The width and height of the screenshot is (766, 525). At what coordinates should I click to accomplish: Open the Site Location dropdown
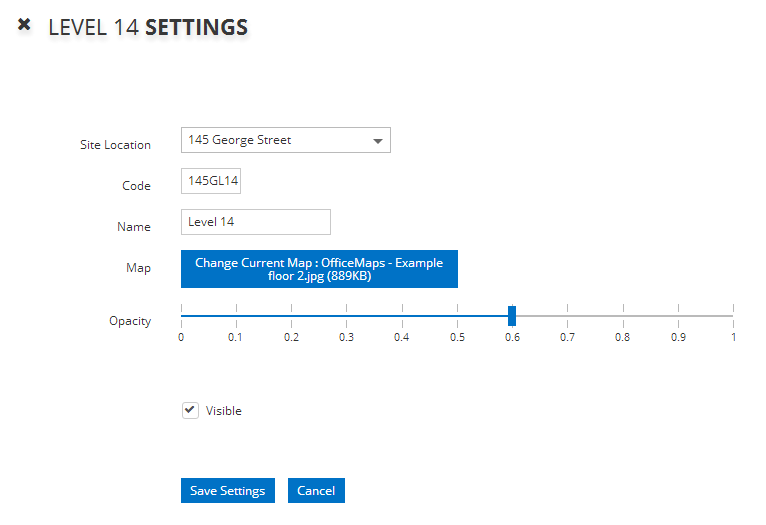(x=285, y=141)
